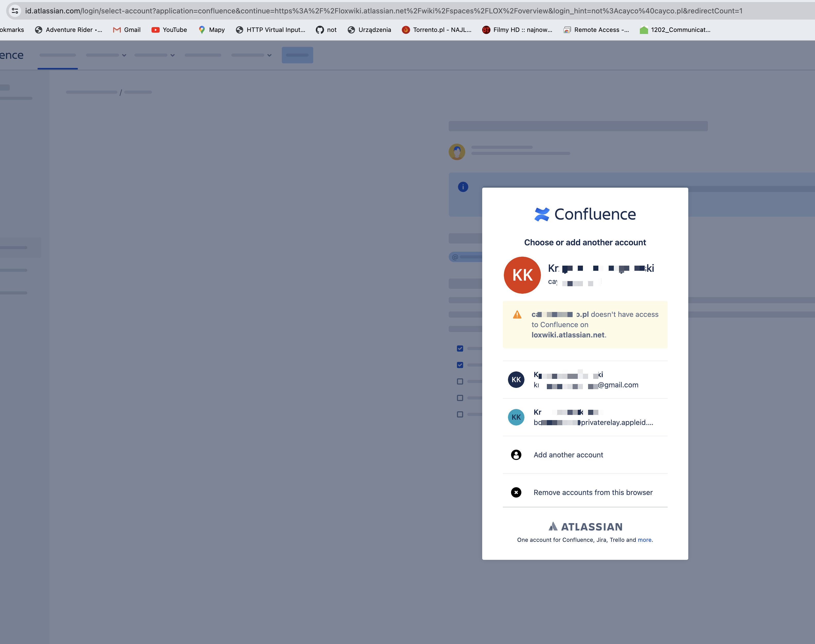This screenshot has height=644, width=815.
Task: Click the Add another account person icon
Action: [x=516, y=455]
